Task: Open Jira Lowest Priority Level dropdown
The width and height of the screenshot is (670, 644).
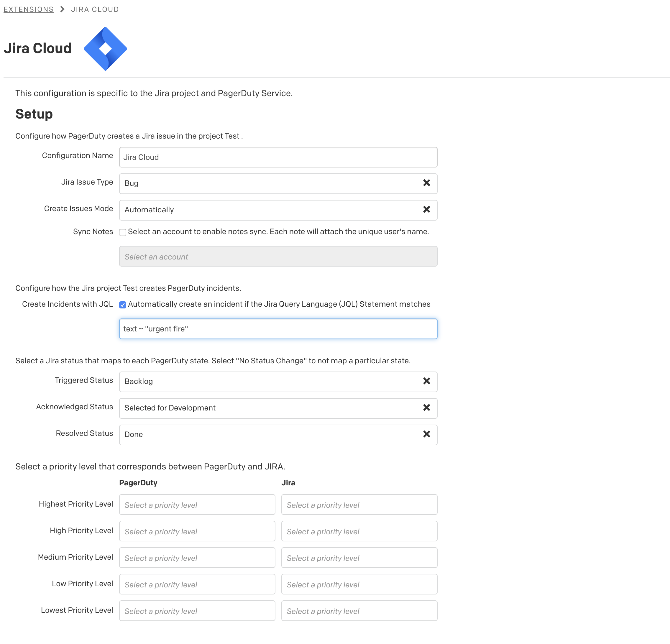Action: (x=359, y=611)
